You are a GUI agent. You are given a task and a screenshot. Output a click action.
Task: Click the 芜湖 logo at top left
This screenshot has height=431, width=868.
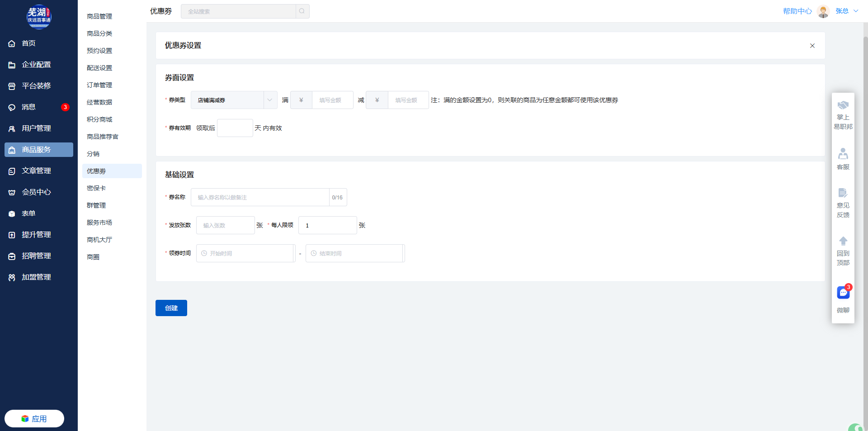pyautogui.click(x=39, y=17)
